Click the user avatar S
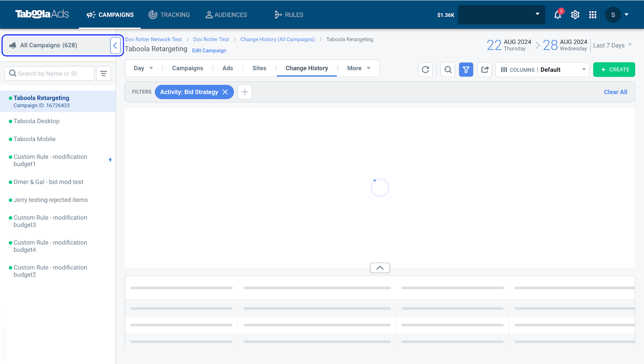 coord(613,15)
